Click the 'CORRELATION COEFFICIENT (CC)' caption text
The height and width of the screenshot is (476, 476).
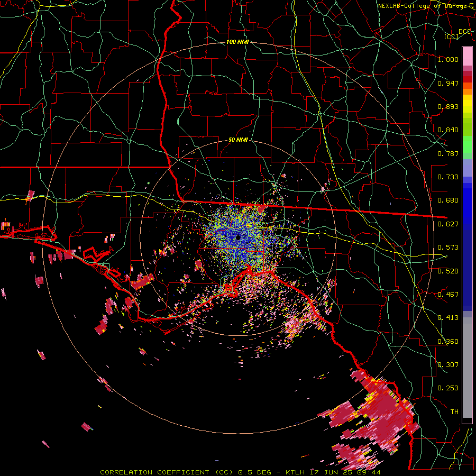coord(167,472)
